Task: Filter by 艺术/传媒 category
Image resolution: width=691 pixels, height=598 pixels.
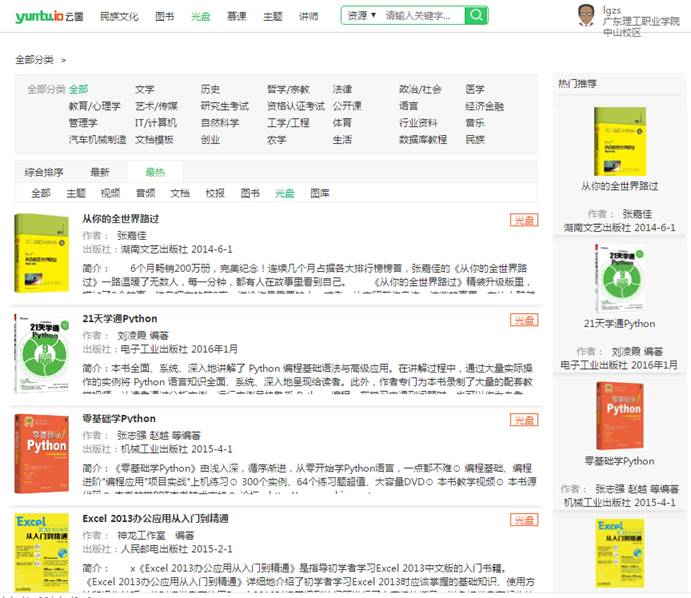Action: (x=156, y=106)
